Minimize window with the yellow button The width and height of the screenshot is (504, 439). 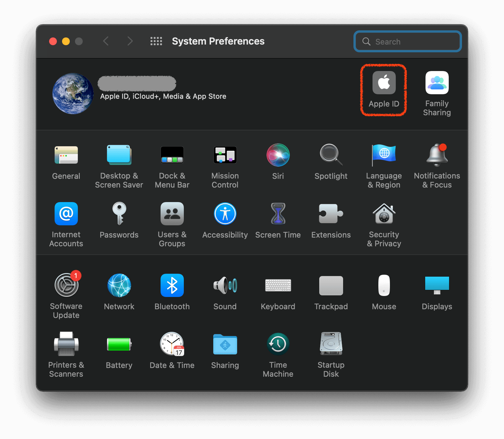click(66, 41)
